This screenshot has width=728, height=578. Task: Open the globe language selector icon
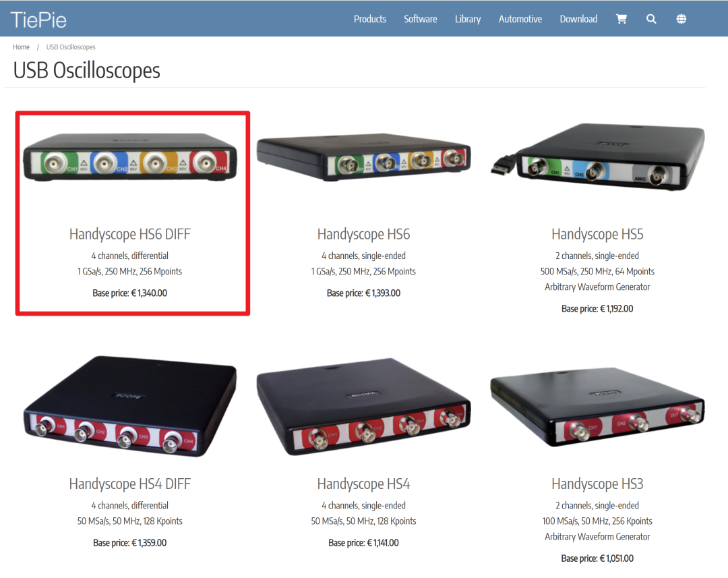click(x=681, y=19)
